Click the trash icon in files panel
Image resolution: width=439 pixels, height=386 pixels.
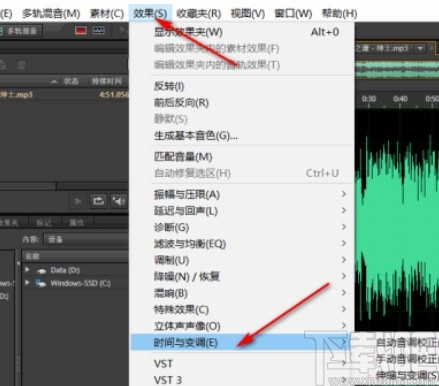[x=21, y=65]
